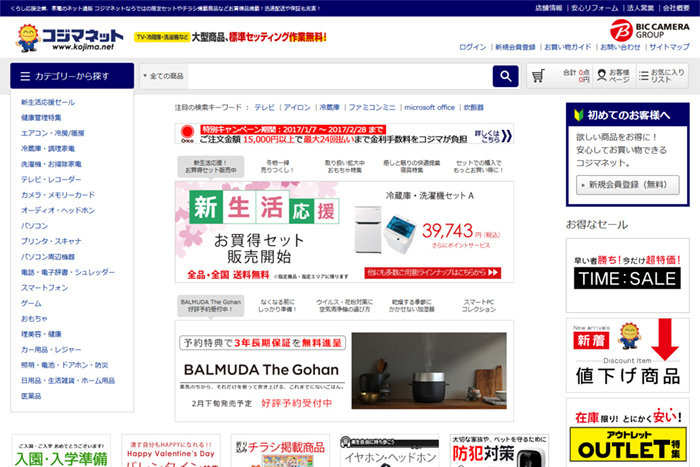Click the Orico red circle logo
The image size is (700, 467).
point(187,133)
